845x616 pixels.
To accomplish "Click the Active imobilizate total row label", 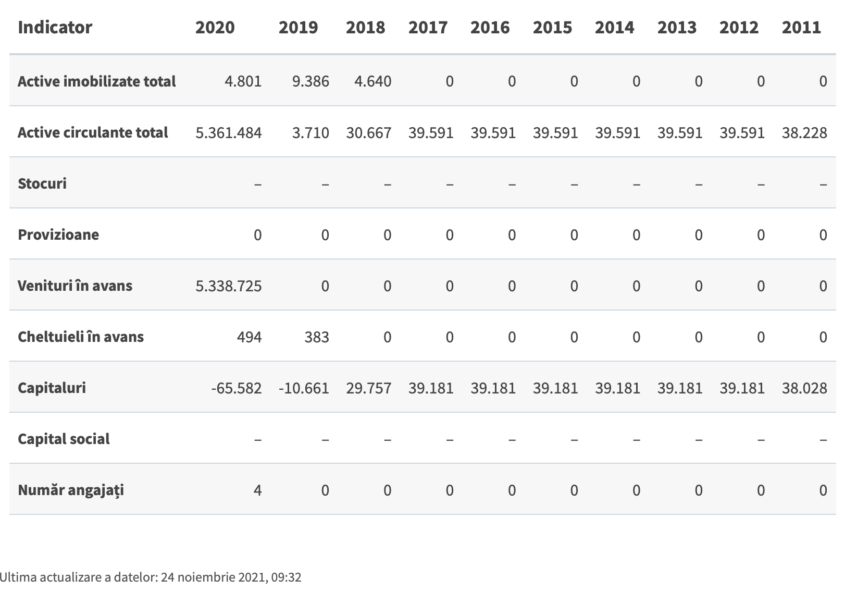I will [x=96, y=81].
